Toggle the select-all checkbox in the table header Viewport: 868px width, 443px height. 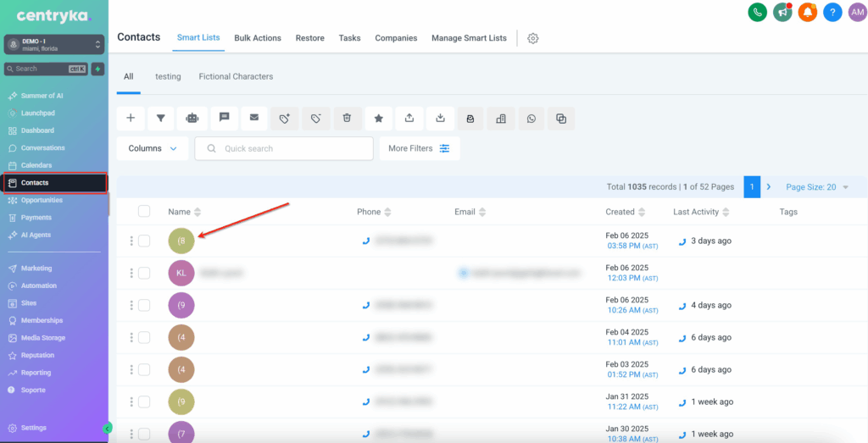point(144,212)
